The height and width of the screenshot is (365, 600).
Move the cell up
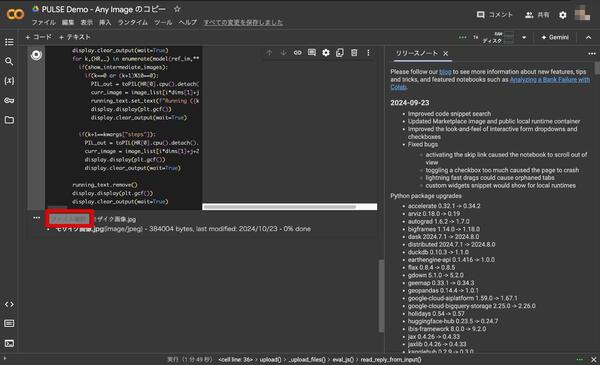point(269,53)
